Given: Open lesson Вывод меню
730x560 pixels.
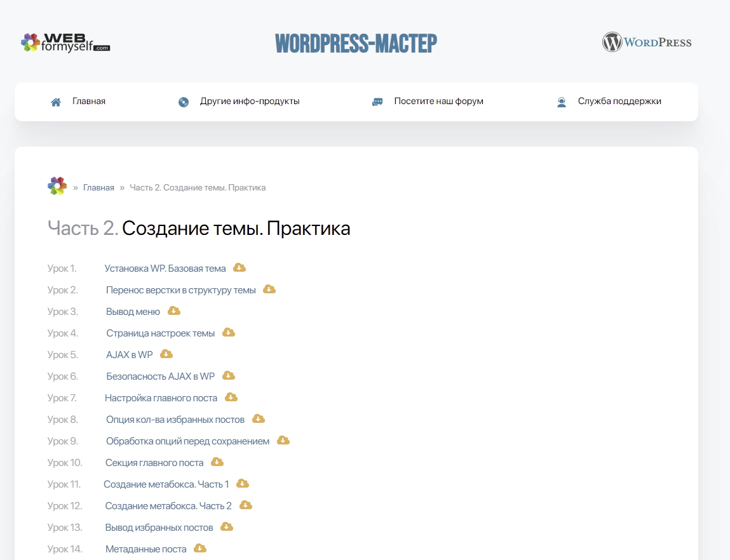Looking at the screenshot, I should pos(133,312).
